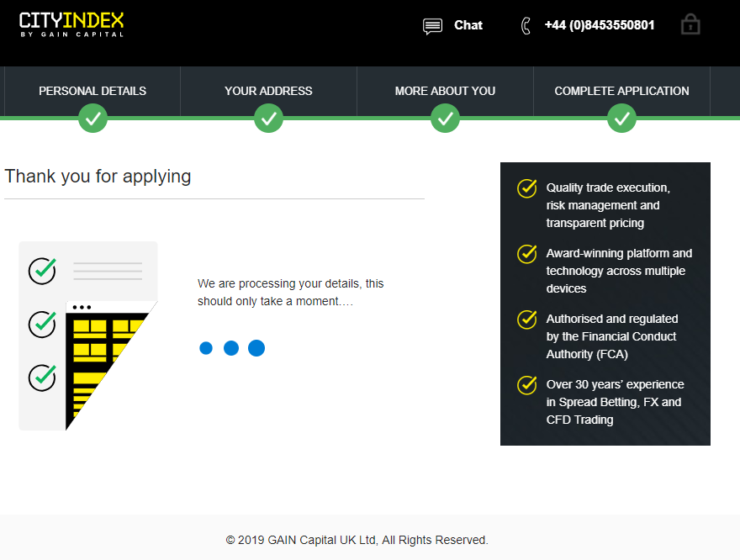The width and height of the screenshot is (740, 560).
Task: Click yellow tick beside Authorised and regulated
Action: coord(526,320)
